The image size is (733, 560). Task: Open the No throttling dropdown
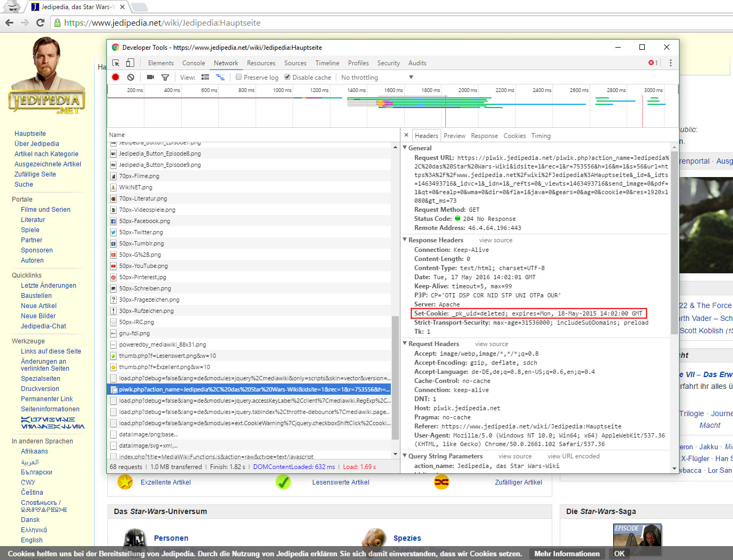pos(377,77)
